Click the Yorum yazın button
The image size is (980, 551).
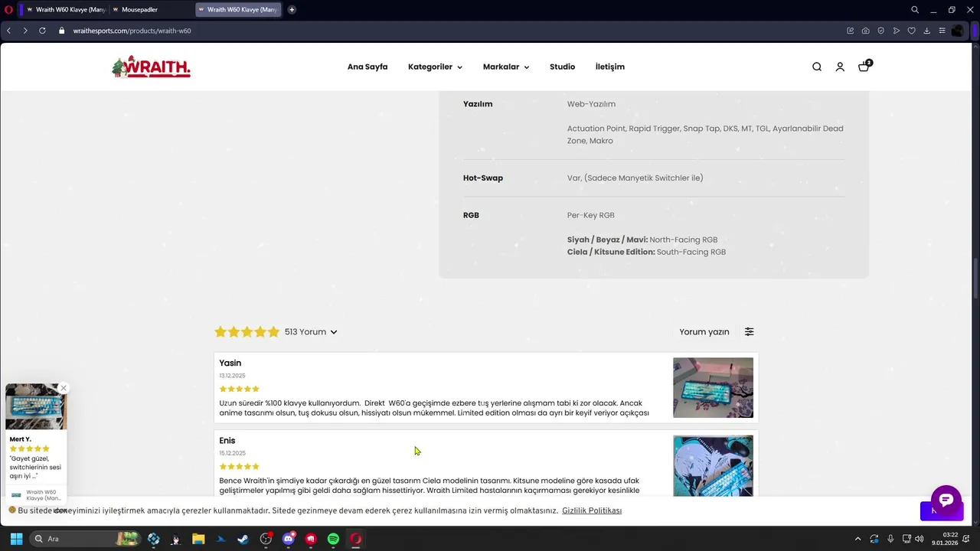(x=704, y=331)
